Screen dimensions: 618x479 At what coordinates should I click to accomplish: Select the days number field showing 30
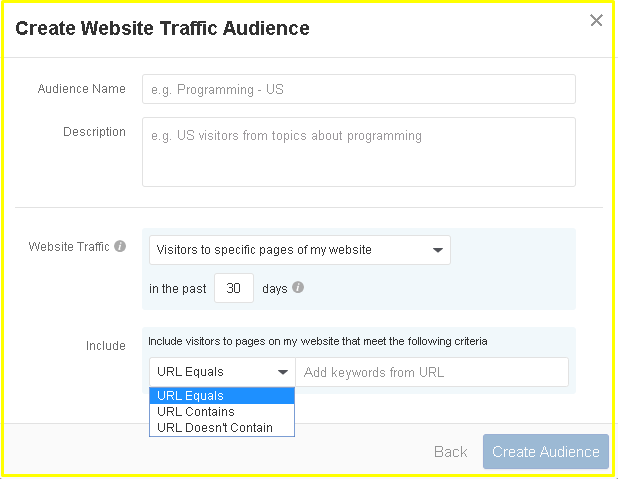[x=234, y=288]
